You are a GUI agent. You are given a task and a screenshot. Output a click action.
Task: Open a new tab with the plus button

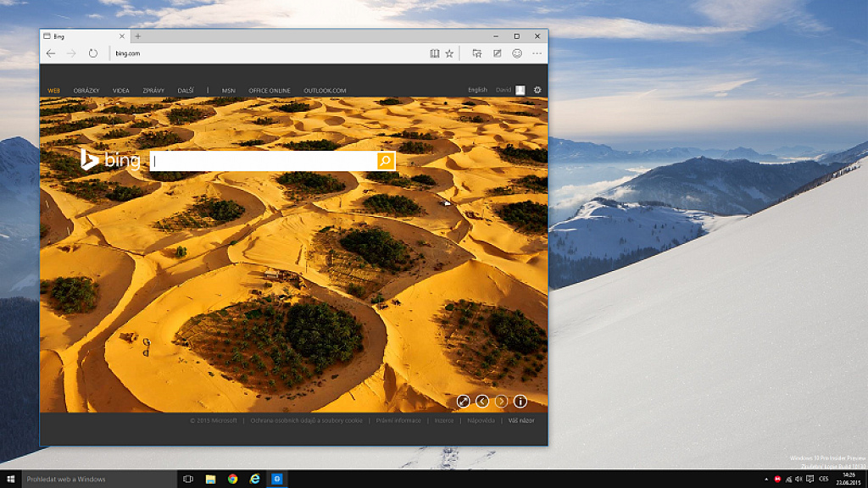click(x=138, y=36)
